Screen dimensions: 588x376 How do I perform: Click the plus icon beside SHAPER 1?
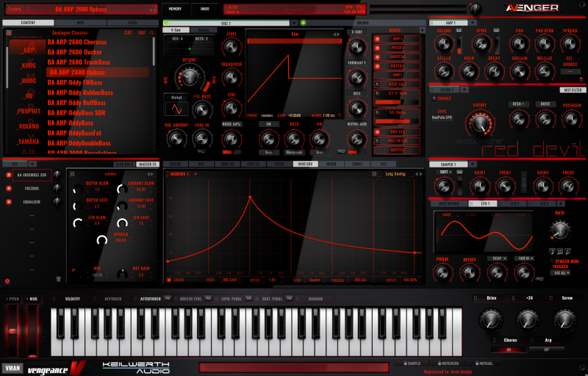(x=473, y=164)
